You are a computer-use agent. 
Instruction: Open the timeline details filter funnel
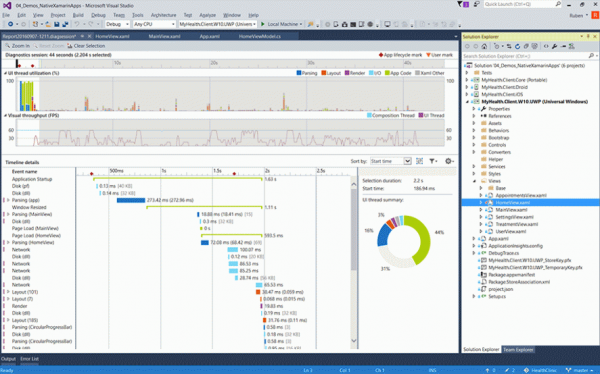[x=432, y=161]
